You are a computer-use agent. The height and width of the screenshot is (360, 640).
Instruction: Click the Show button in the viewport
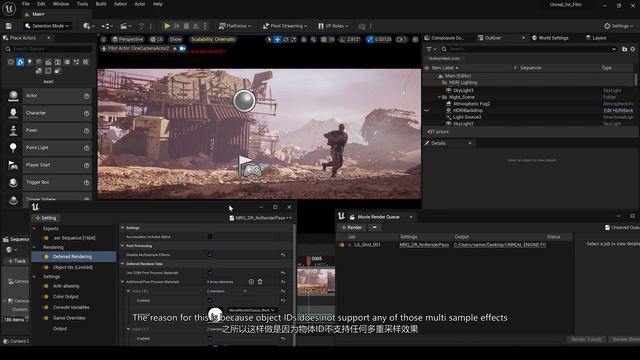point(176,39)
